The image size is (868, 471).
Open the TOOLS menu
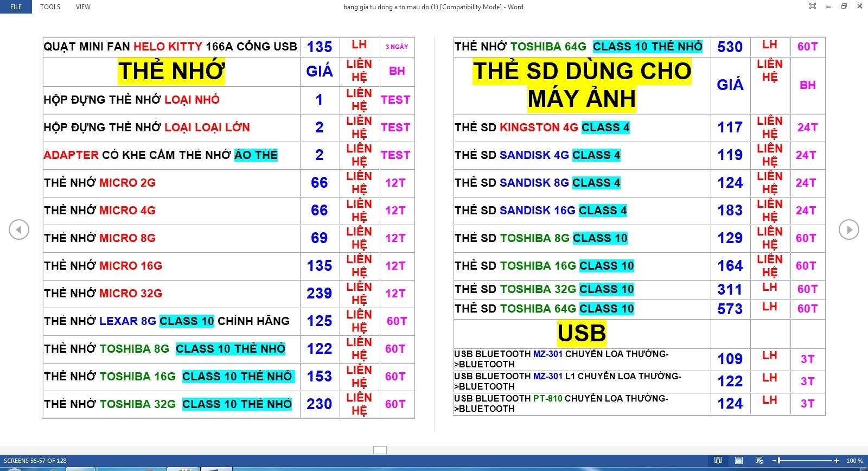[50, 7]
